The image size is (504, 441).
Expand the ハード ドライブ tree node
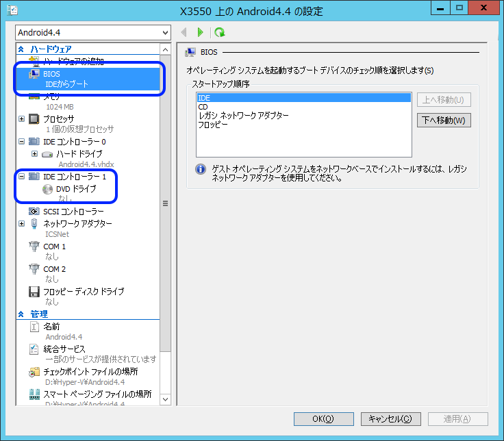click(34, 153)
